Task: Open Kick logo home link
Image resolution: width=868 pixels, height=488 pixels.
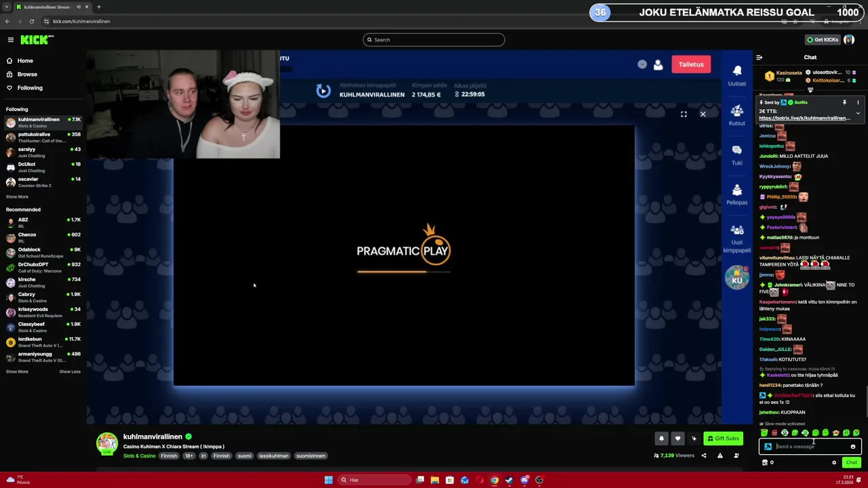Action: pyautogui.click(x=37, y=40)
